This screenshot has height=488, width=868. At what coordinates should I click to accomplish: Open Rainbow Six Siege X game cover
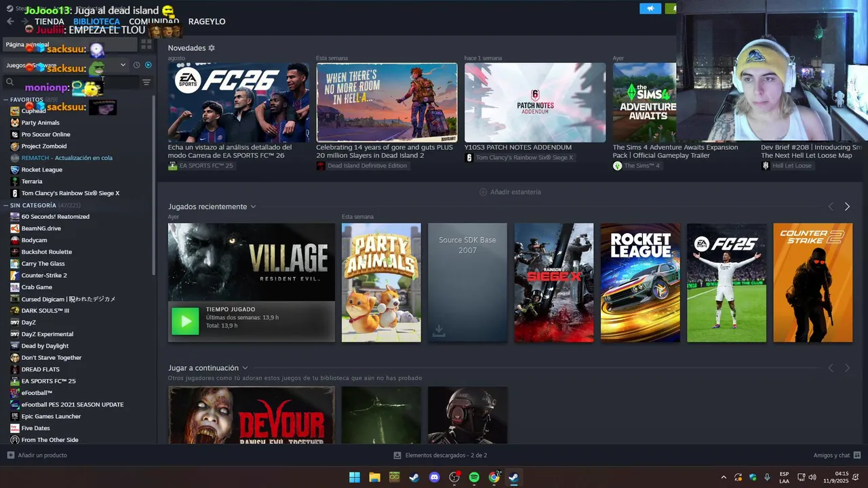(x=554, y=283)
